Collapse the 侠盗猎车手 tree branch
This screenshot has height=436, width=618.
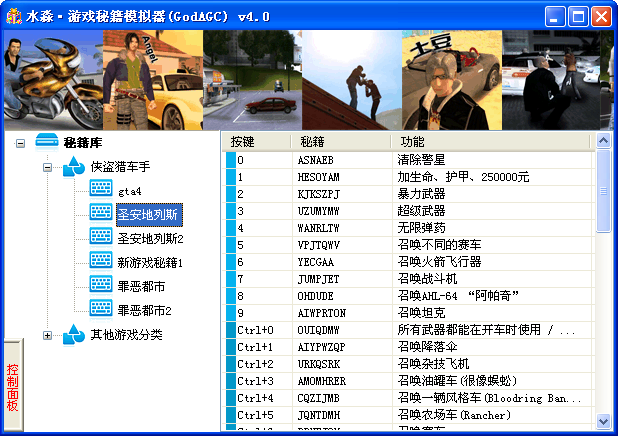(47, 168)
